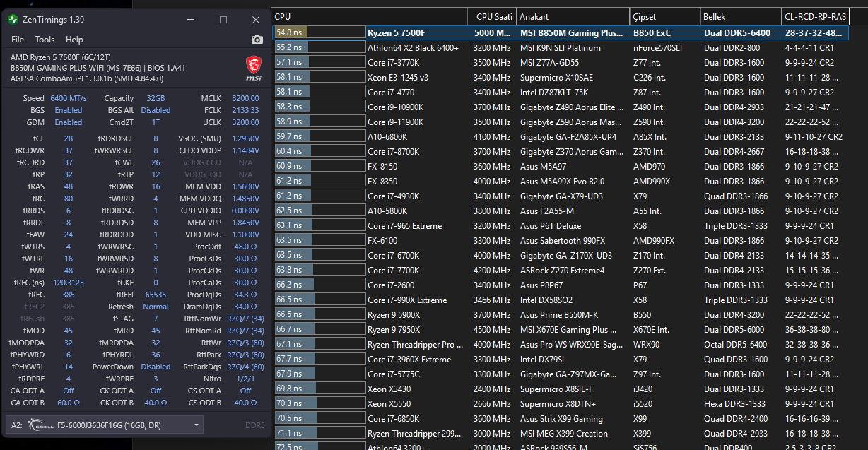Maximize the ZenTimings window
The height and width of the screenshot is (450, 868).
tap(223, 20)
